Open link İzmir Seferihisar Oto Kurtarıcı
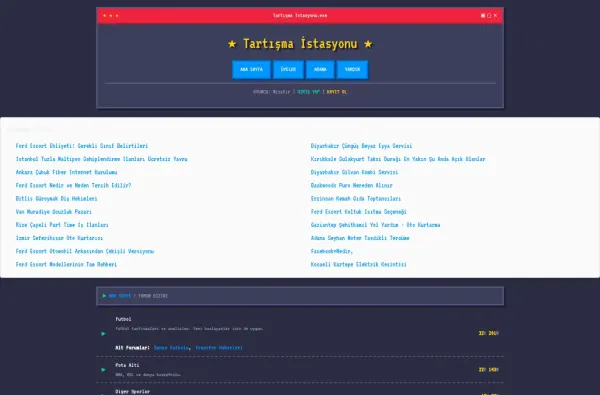Image resolution: width=600 pixels, height=395 pixels. click(59, 238)
